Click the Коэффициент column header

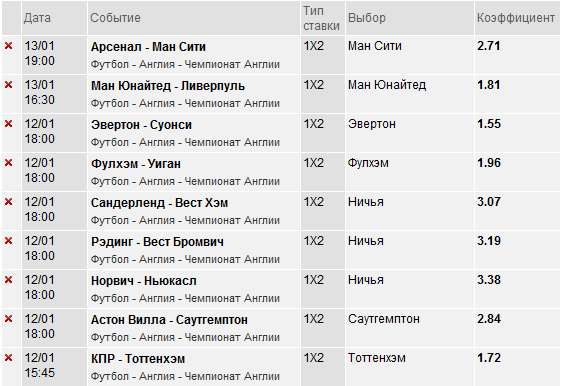tap(516, 18)
